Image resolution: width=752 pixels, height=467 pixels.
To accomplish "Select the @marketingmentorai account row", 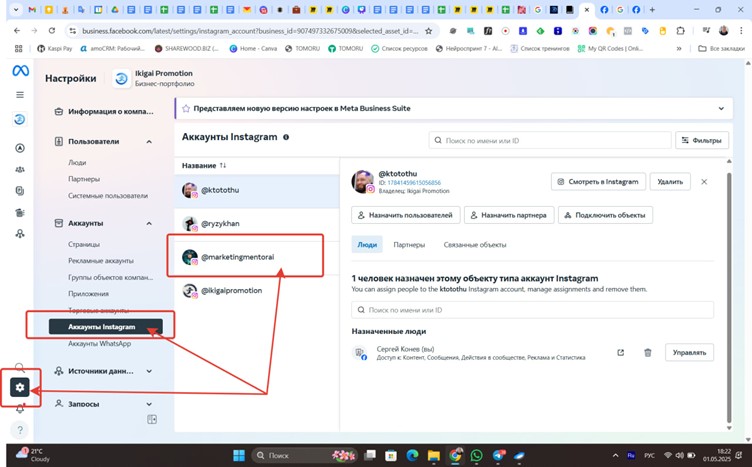I will click(257, 257).
